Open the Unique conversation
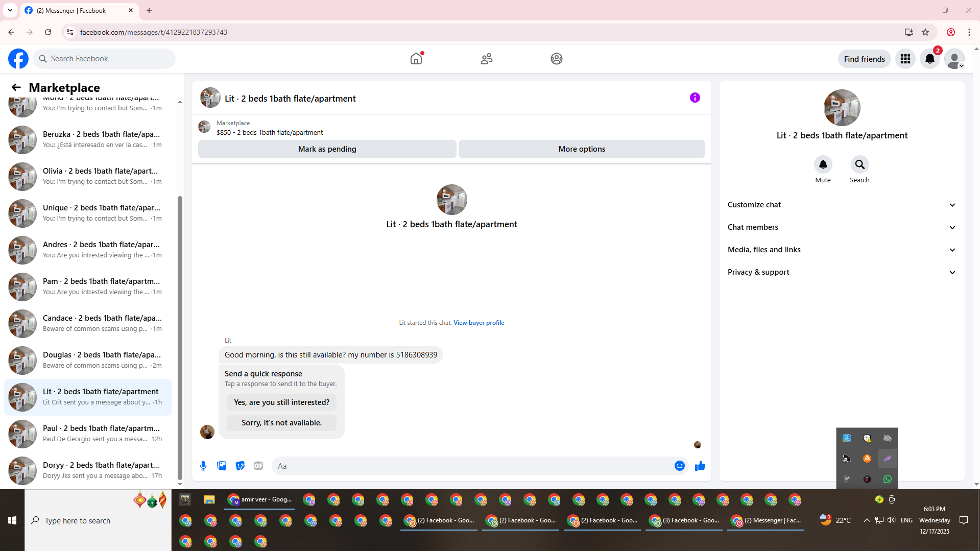The image size is (980, 551). point(88,213)
